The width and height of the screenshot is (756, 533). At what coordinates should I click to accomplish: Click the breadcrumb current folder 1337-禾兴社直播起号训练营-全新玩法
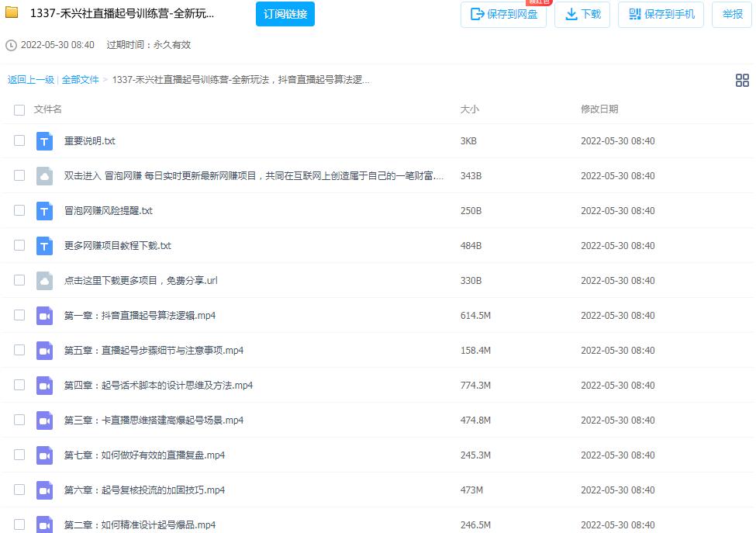click(240, 80)
